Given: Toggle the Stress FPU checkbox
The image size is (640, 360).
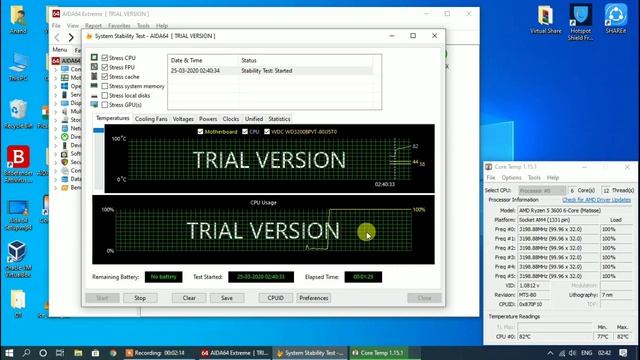Looking at the screenshot, I should tap(105, 67).
